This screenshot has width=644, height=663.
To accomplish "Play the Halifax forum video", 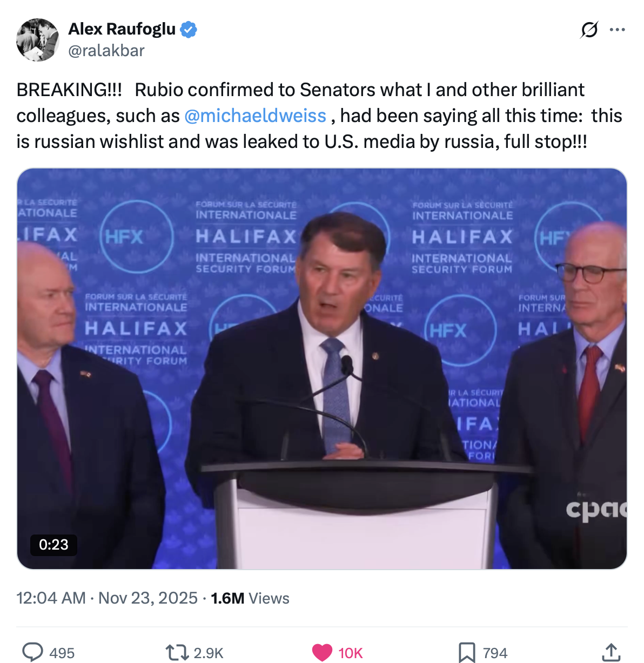I will [322, 369].
